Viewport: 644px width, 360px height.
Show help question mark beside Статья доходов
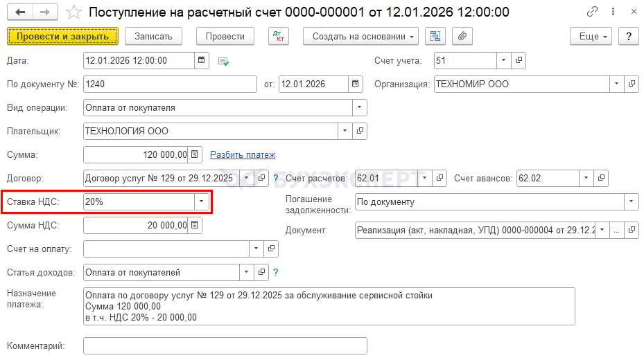click(x=276, y=272)
